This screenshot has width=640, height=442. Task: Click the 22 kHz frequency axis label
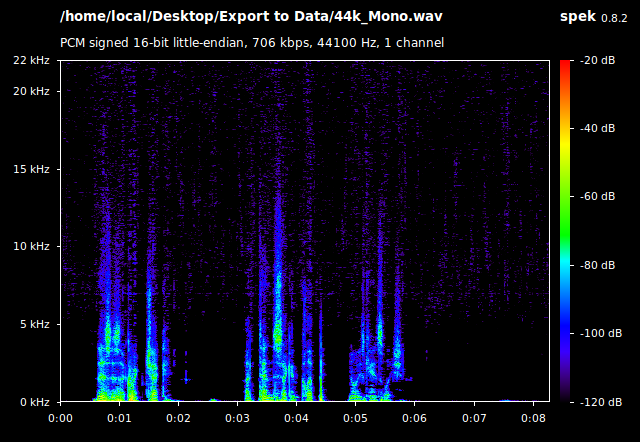click(x=31, y=61)
